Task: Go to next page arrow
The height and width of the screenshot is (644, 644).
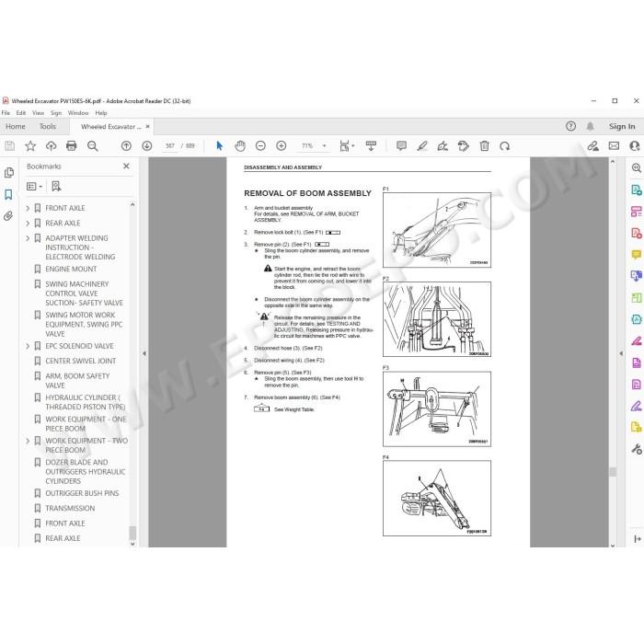Action: tap(147, 145)
